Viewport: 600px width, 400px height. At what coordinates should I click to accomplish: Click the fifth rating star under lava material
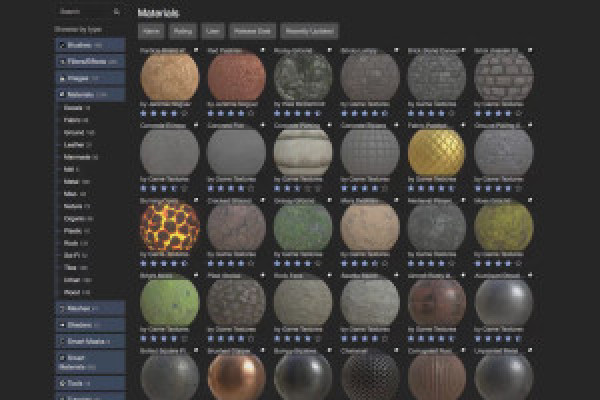184,263
